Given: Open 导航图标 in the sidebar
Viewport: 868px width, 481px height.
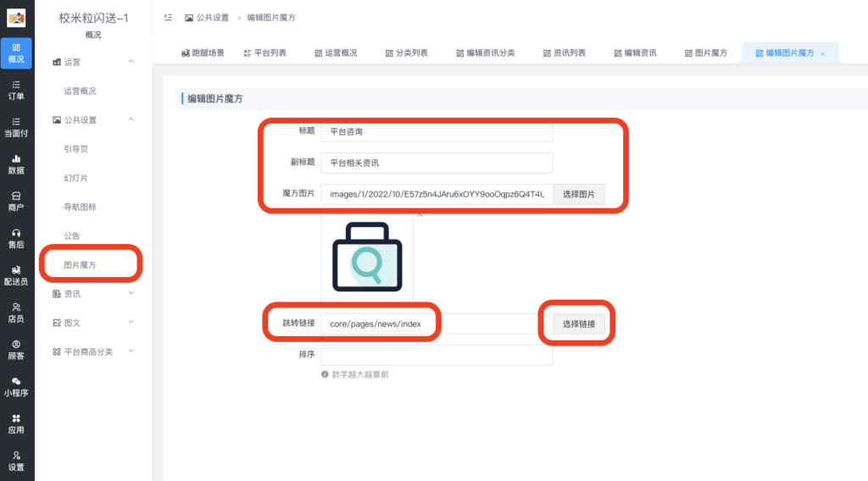Looking at the screenshot, I should (x=81, y=207).
